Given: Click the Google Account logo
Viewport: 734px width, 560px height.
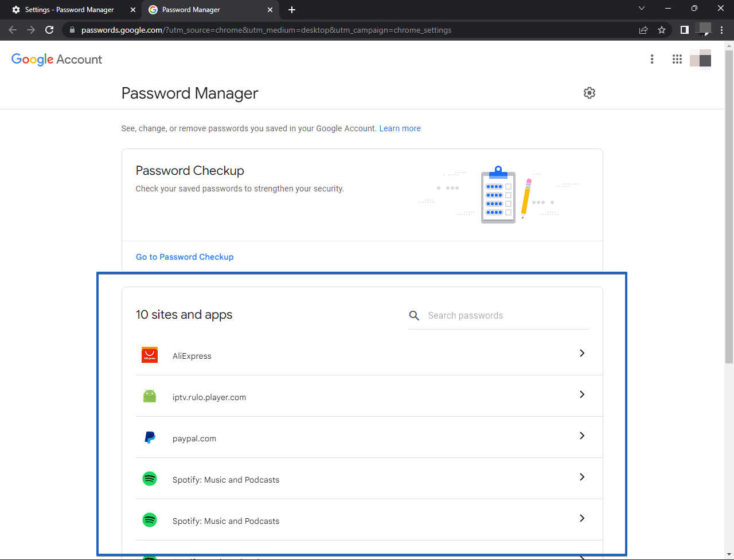Looking at the screenshot, I should tap(57, 59).
